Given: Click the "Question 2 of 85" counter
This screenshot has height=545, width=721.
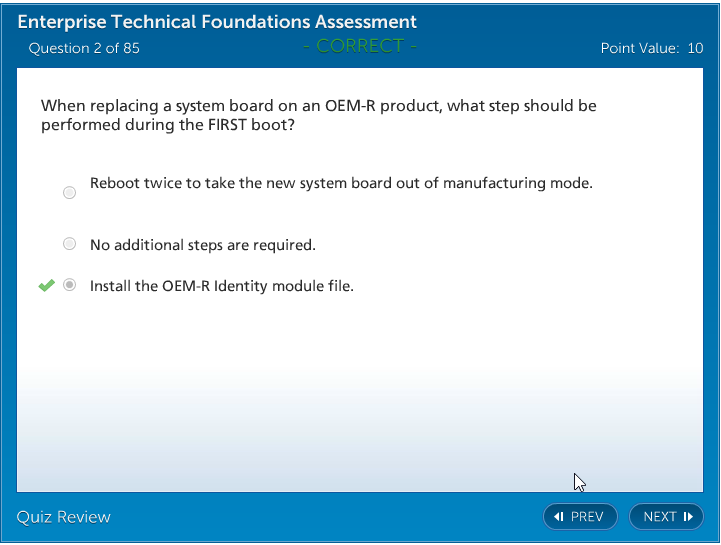Looking at the screenshot, I should (84, 48).
